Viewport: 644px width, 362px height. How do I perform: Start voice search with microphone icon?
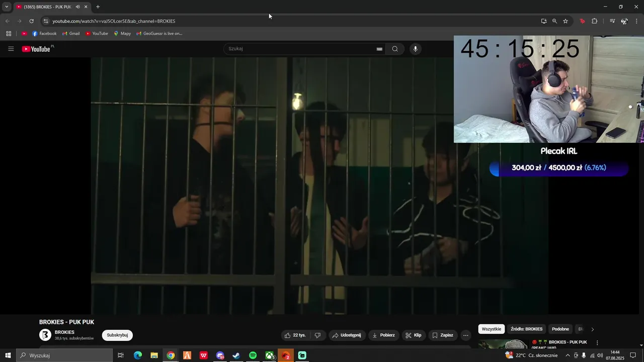[x=415, y=49]
